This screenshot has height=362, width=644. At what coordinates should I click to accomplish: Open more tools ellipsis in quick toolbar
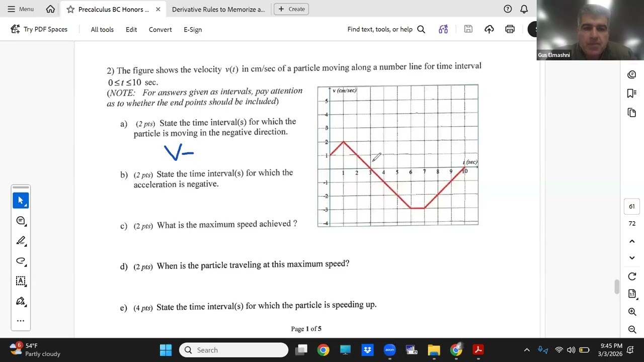21,320
